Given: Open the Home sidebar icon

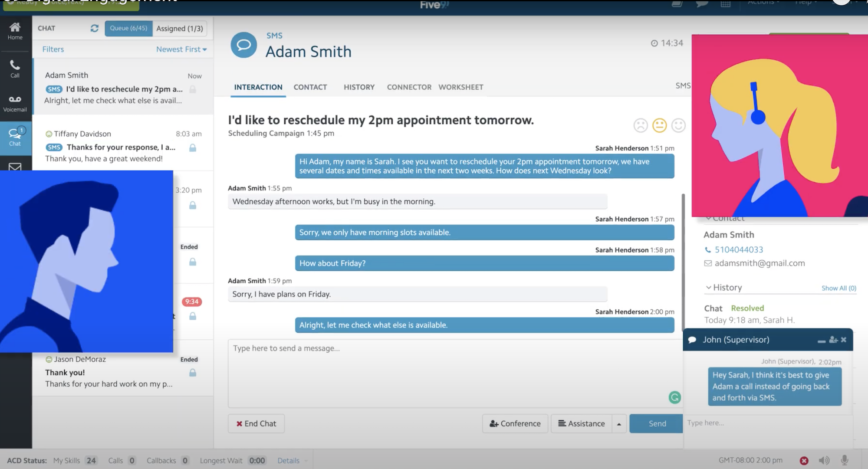Looking at the screenshot, I should pyautogui.click(x=15, y=31).
